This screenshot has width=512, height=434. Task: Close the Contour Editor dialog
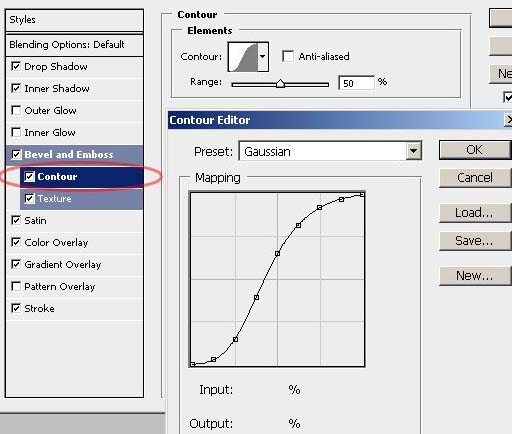[508, 120]
